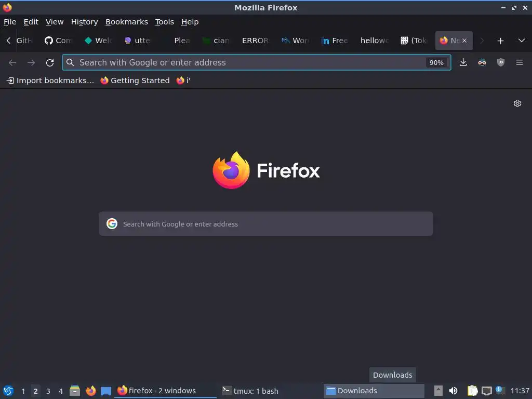Switch to the LinkedIn 'Free' tab
This screenshot has height=399, width=532.
point(335,41)
